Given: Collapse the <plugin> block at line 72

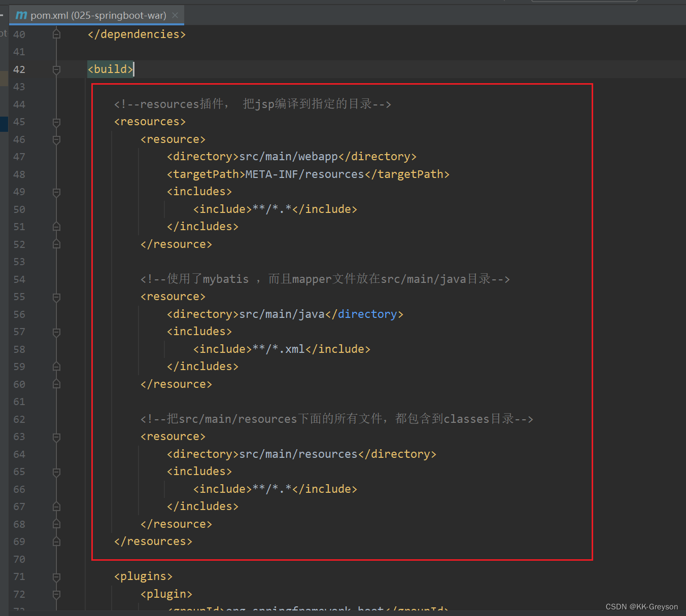Looking at the screenshot, I should coord(56,594).
